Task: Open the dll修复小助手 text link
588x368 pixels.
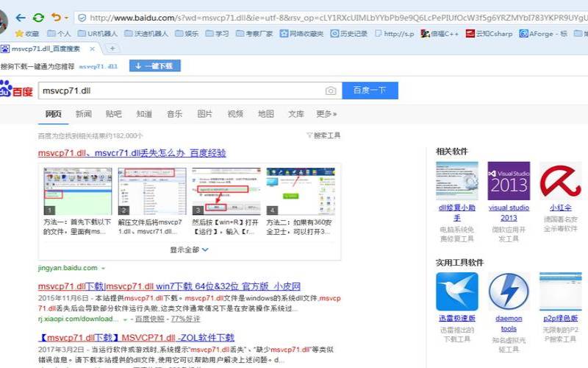Action: click(457, 213)
